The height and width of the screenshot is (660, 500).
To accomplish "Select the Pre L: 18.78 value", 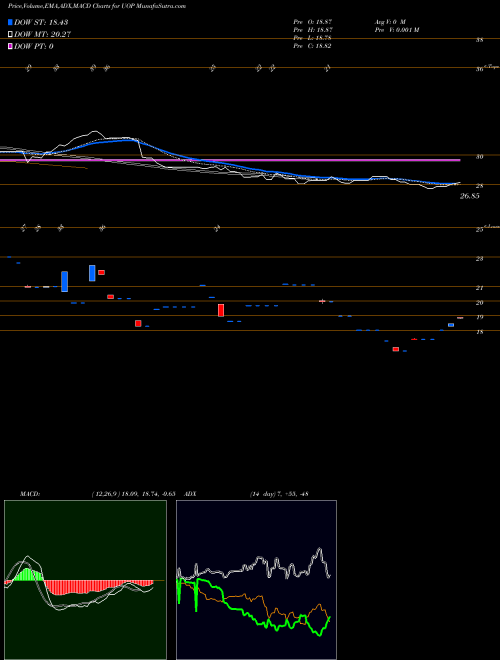I will pos(312,38).
